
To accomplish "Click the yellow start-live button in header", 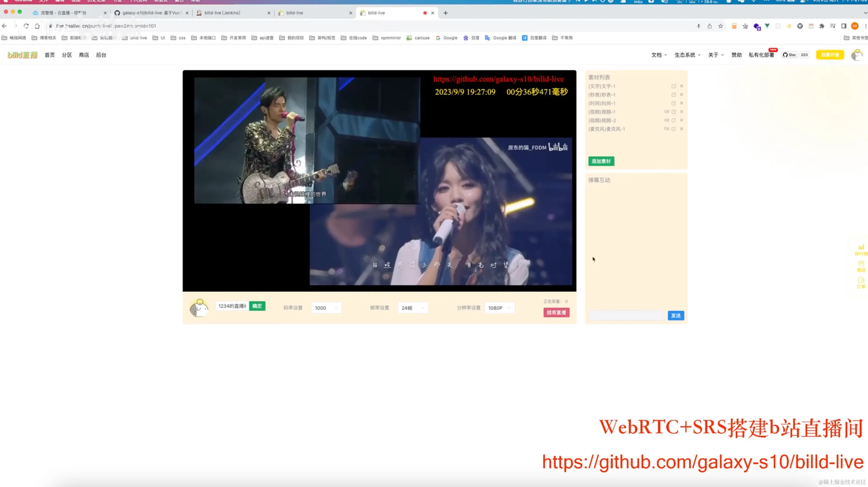I will click(830, 55).
